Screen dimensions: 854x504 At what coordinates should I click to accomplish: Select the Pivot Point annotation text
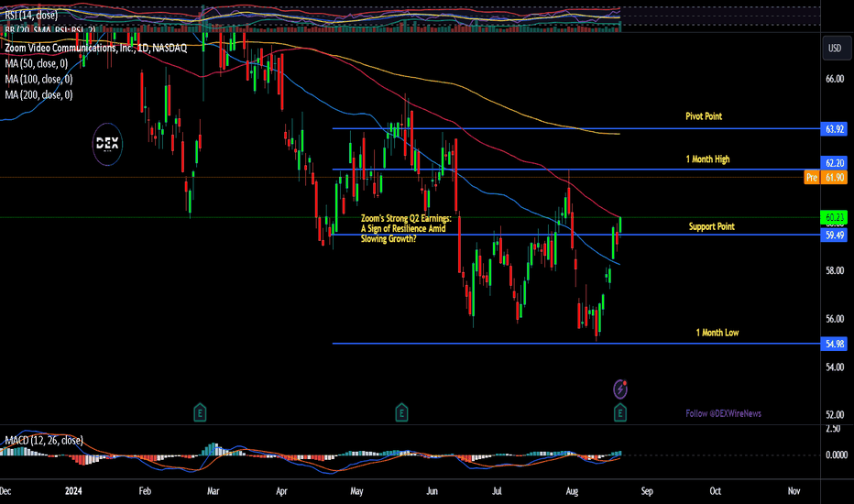click(704, 116)
